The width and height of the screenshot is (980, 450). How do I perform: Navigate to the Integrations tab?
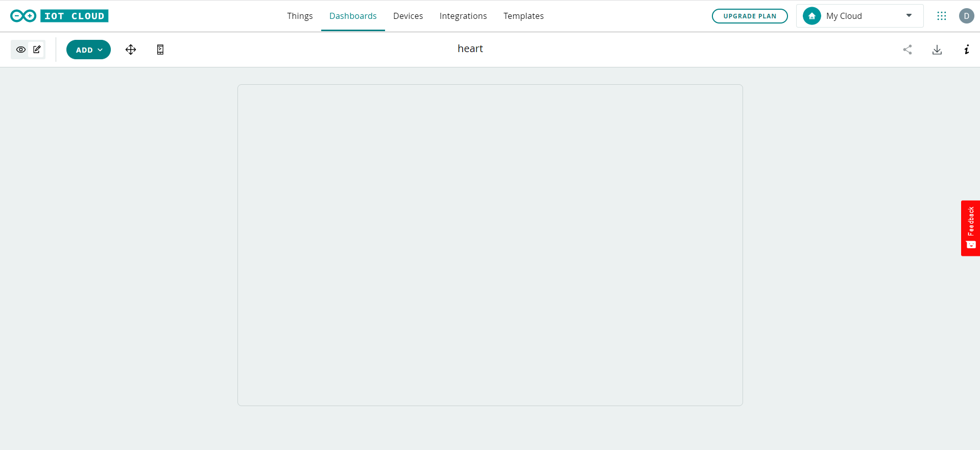[463, 16]
